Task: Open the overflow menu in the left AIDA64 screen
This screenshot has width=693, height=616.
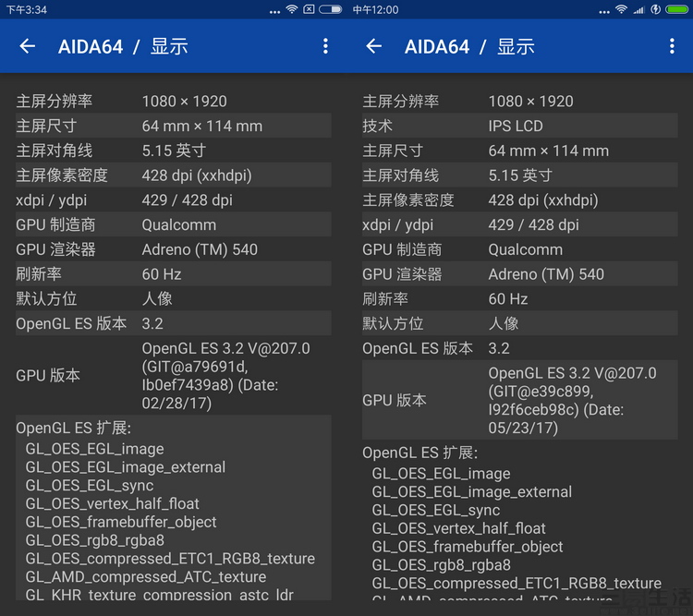Action: click(x=325, y=46)
